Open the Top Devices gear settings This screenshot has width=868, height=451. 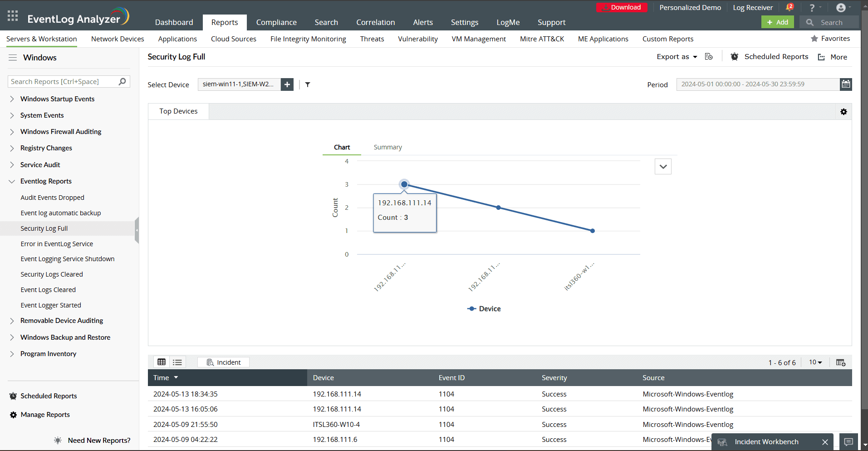click(843, 112)
